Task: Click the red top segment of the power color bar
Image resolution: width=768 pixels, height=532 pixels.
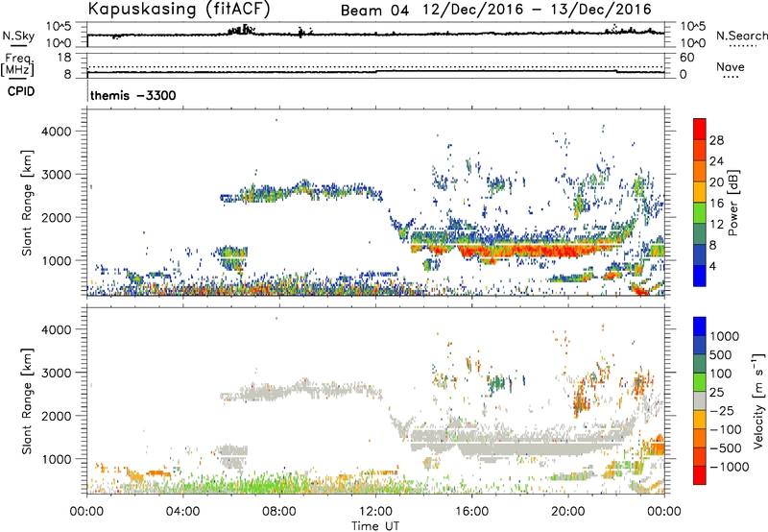Action: coord(700,127)
